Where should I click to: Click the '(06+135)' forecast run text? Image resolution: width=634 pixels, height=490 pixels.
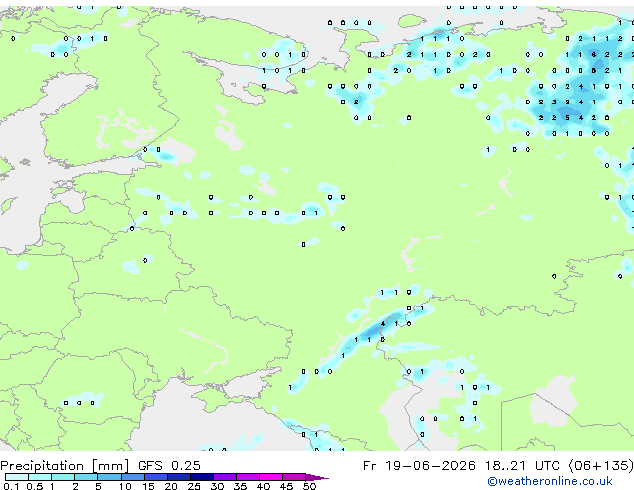coord(600,466)
